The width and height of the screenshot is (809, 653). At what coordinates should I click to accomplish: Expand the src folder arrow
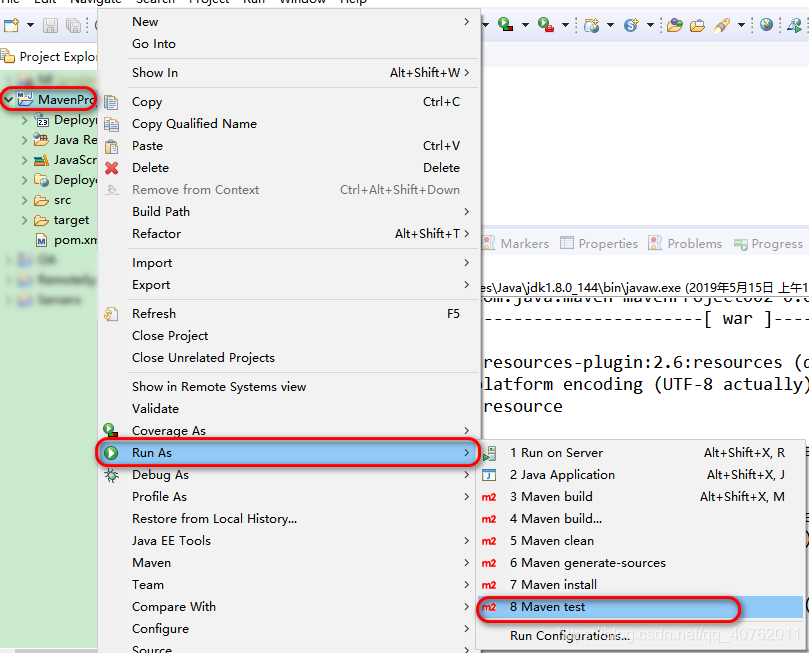click(24, 200)
